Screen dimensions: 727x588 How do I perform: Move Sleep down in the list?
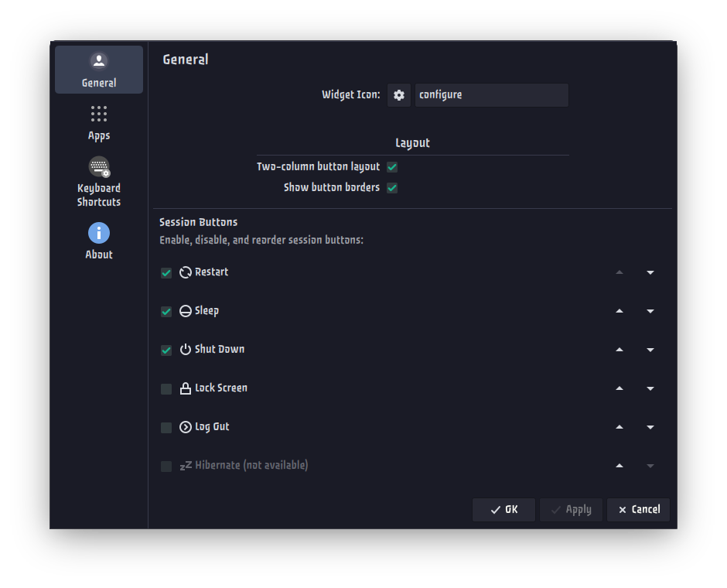click(x=650, y=311)
